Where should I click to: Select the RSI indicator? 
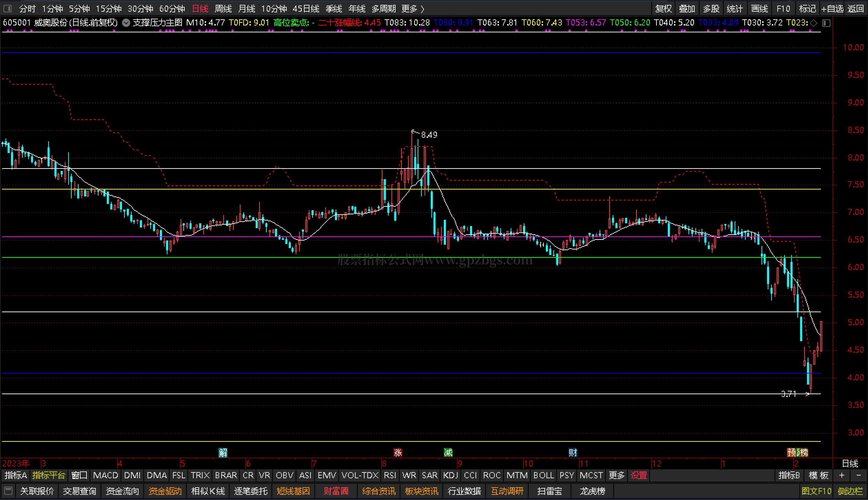click(390, 475)
